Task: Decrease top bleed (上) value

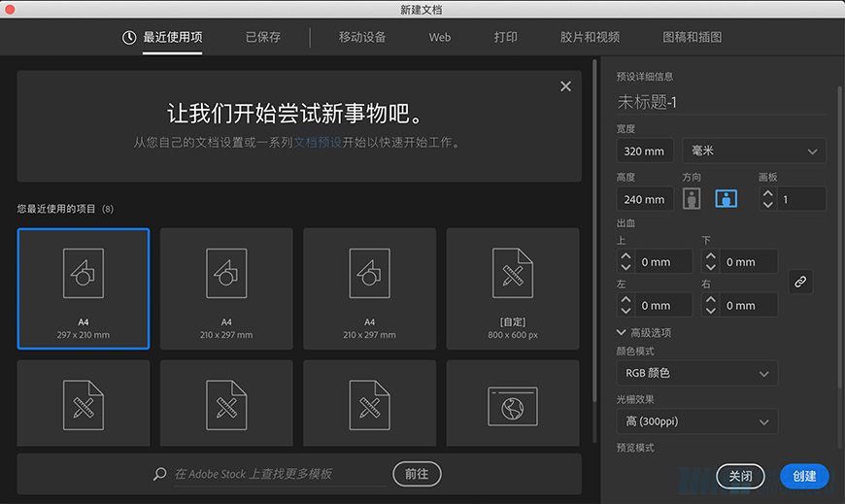Action: click(x=625, y=267)
